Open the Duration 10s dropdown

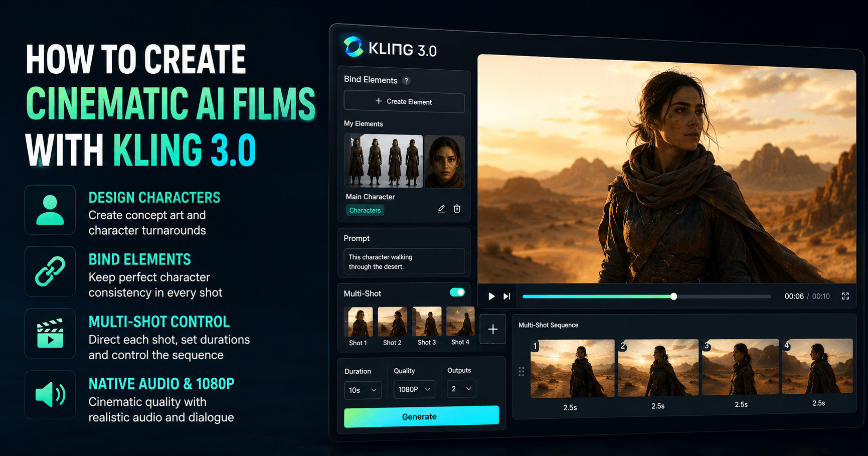click(x=363, y=390)
